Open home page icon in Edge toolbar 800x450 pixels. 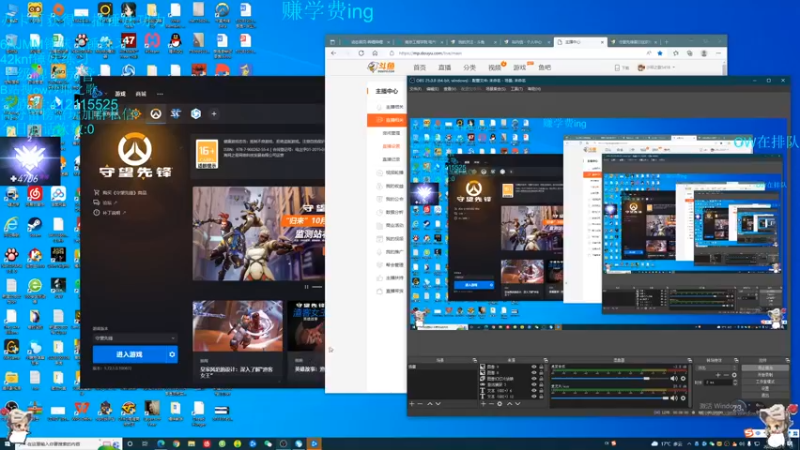click(375, 53)
